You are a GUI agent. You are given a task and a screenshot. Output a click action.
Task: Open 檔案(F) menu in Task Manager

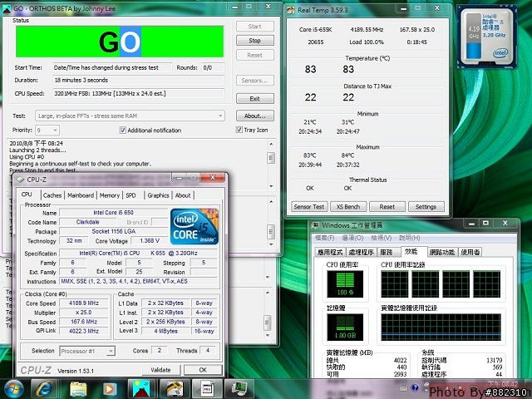pos(325,238)
